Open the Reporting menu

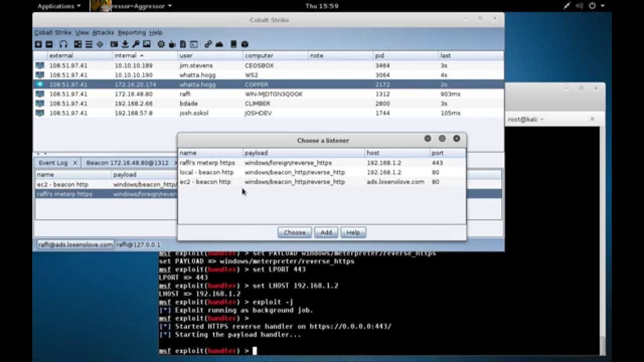[132, 33]
